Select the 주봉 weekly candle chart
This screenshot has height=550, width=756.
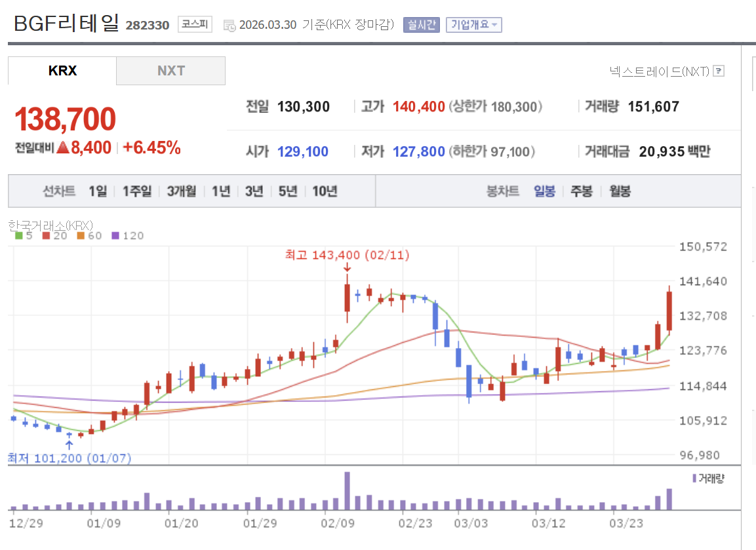582,191
